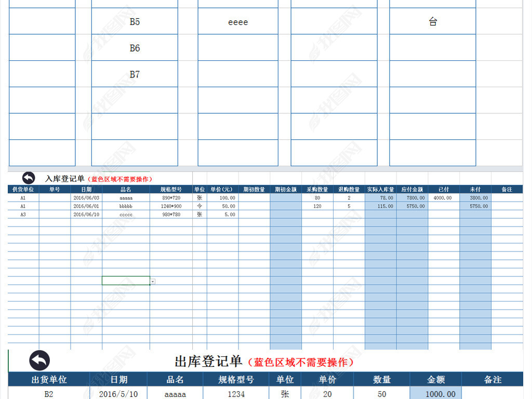532x399 pixels.
Task: Click the 980*780 specification cell
Action: 171,215
